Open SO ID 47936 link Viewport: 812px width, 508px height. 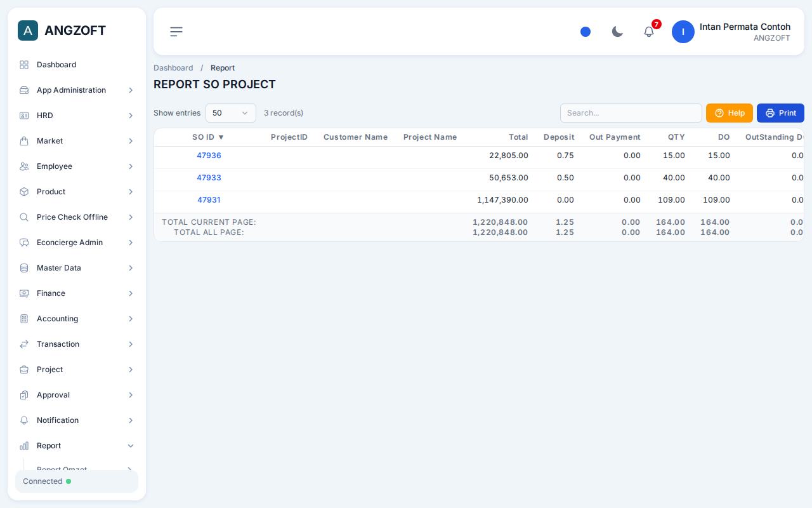tap(209, 156)
